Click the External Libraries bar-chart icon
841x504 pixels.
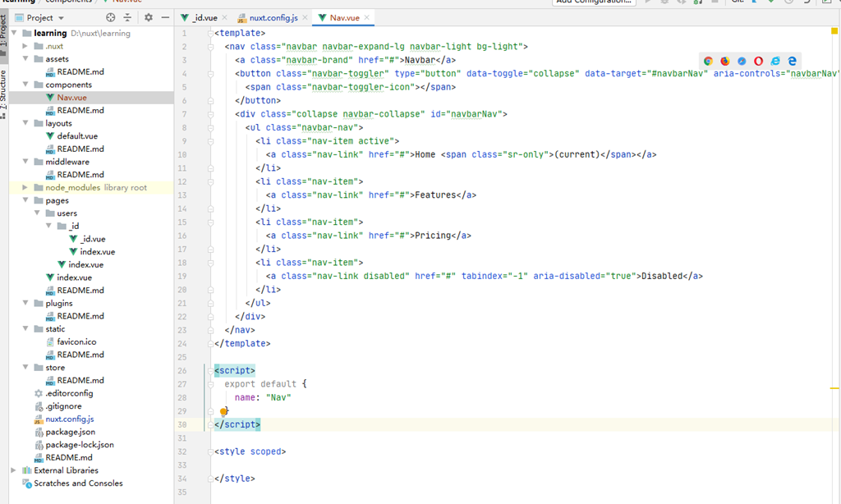(x=27, y=471)
